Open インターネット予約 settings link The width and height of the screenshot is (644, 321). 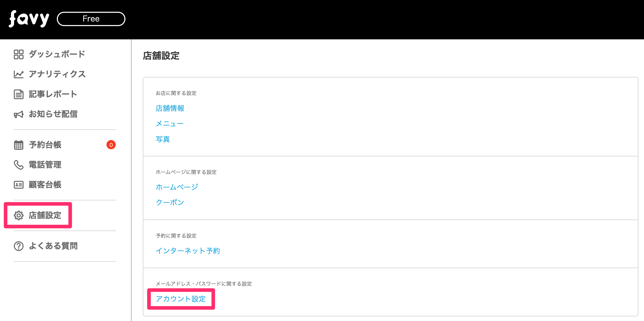188,251
